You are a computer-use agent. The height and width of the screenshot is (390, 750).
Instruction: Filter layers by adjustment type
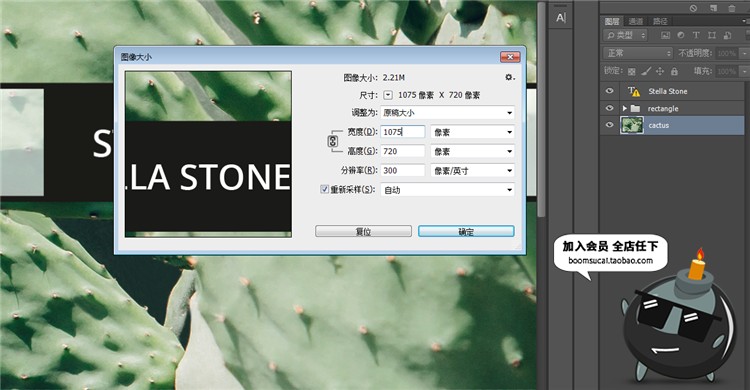coord(681,35)
